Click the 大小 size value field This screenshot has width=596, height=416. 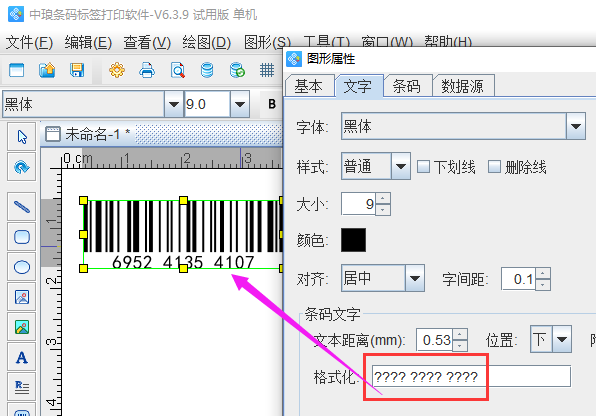pyautogui.click(x=358, y=204)
